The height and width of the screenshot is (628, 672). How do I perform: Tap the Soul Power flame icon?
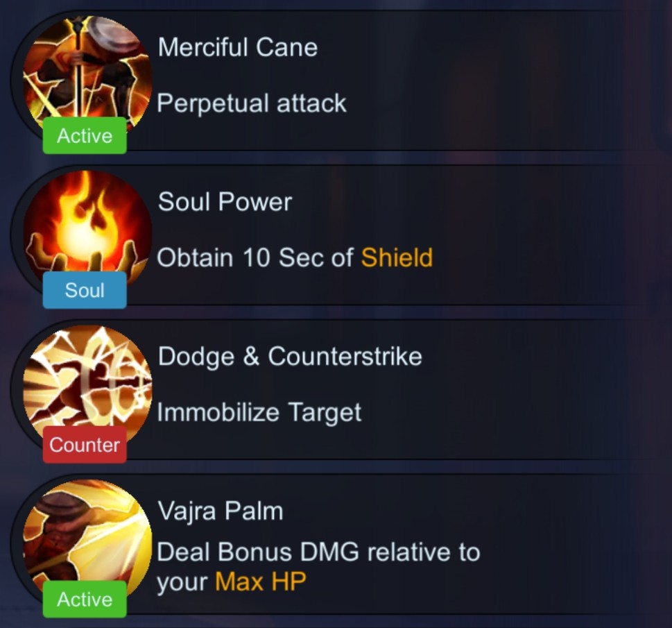coord(87,230)
